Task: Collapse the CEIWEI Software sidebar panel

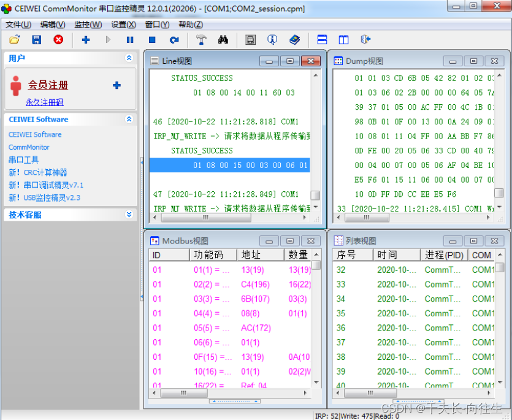Action: (129, 119)
